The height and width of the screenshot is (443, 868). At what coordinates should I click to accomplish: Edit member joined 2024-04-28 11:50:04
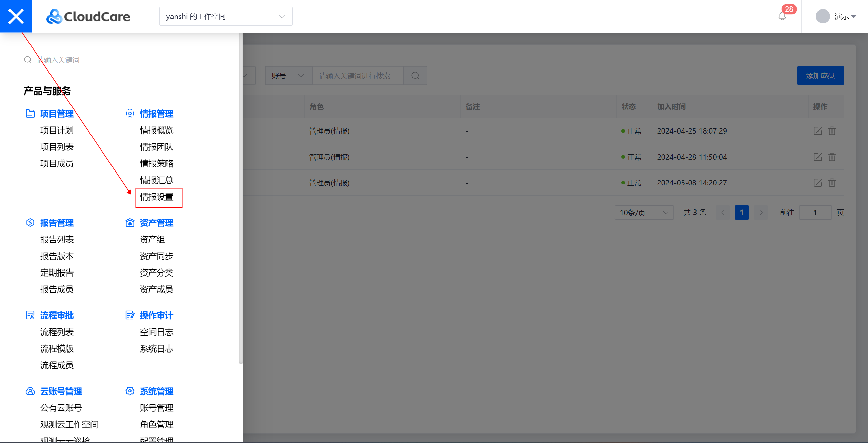(x=818, y=157)
